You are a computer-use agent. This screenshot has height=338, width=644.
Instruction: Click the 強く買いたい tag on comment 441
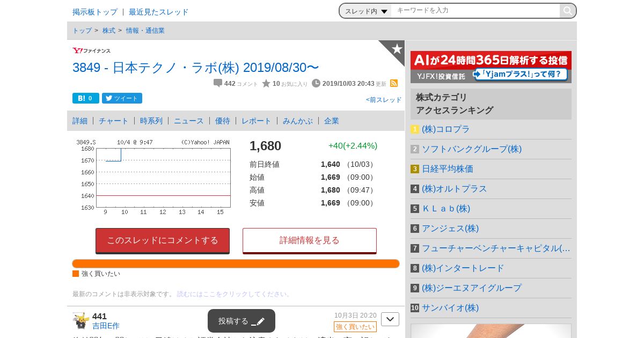[x=355, y=327]
